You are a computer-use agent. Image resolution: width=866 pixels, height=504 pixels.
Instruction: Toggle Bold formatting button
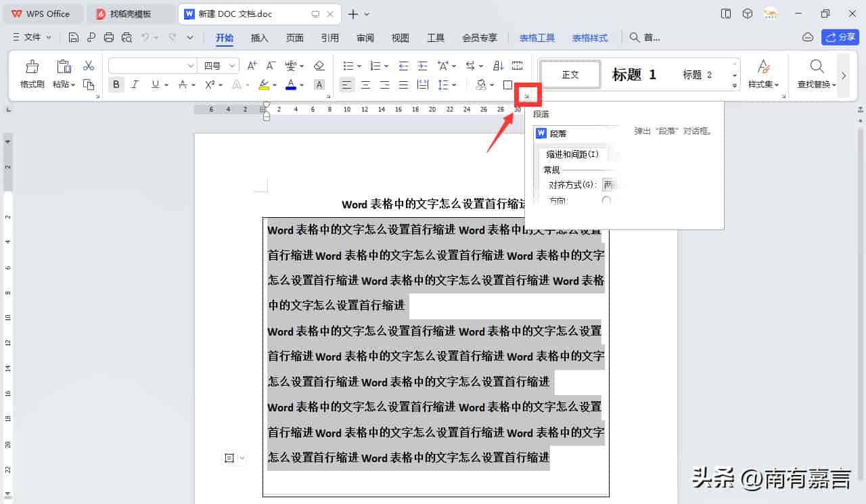[116, 85]
